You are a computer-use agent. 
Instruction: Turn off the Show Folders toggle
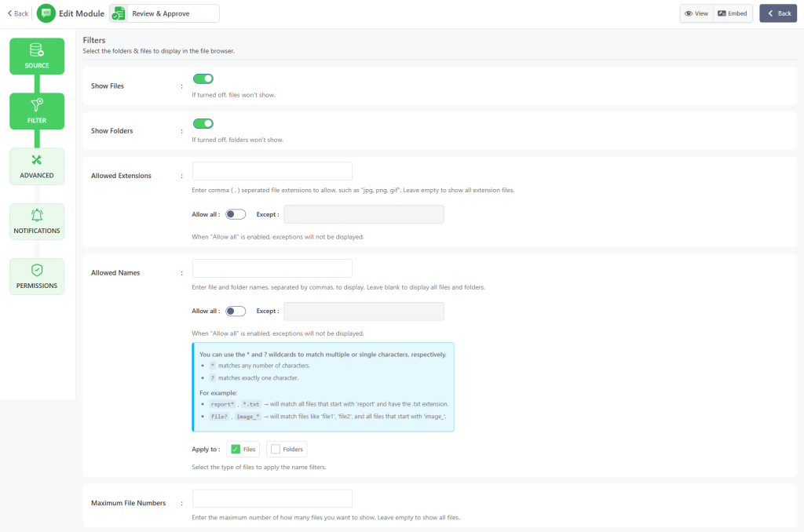click(x=203, y=123)
